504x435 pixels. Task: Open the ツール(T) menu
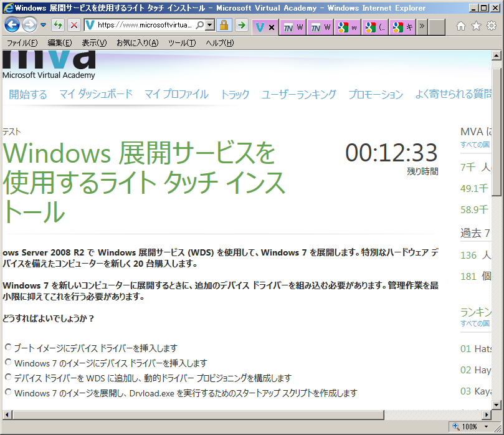[x=181, y=43]
